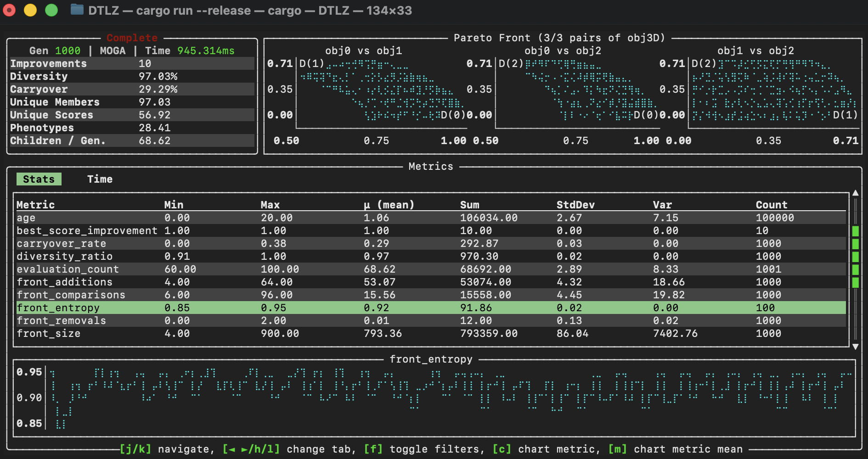Screen dimensions: 868x459
Task: Click the Count column header
Action: pyautogui.click(x=771, y=205)
